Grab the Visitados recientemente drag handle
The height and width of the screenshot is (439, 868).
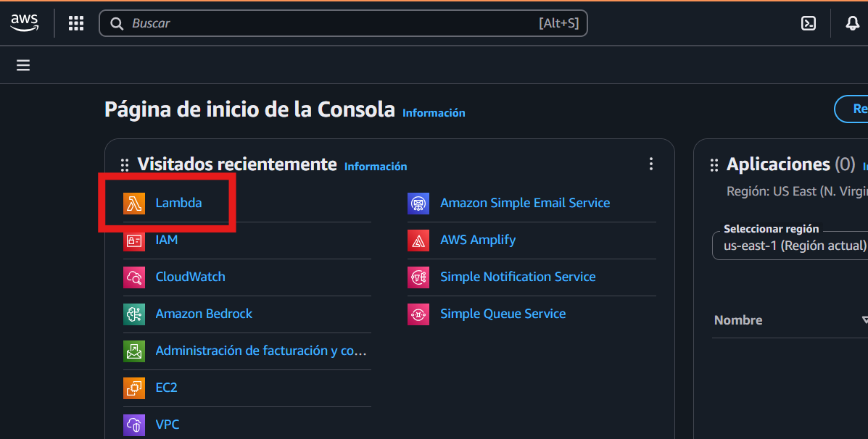pos(125,165)
